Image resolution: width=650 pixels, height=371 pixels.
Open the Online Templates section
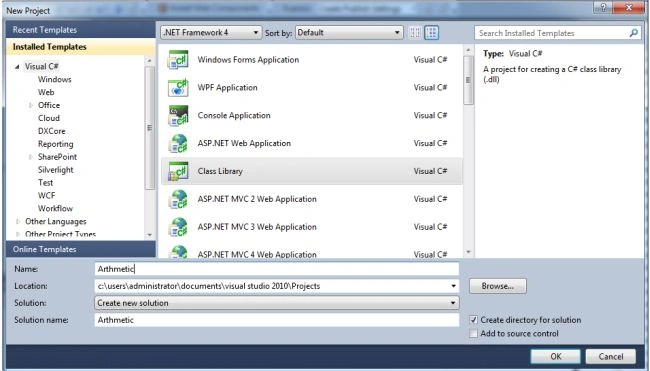(81, 249)
